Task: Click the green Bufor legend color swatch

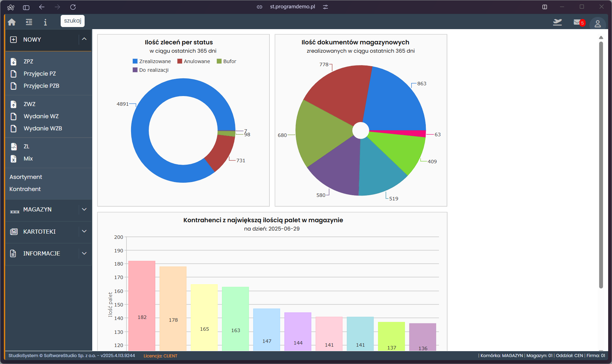Action: pos(219,61)
